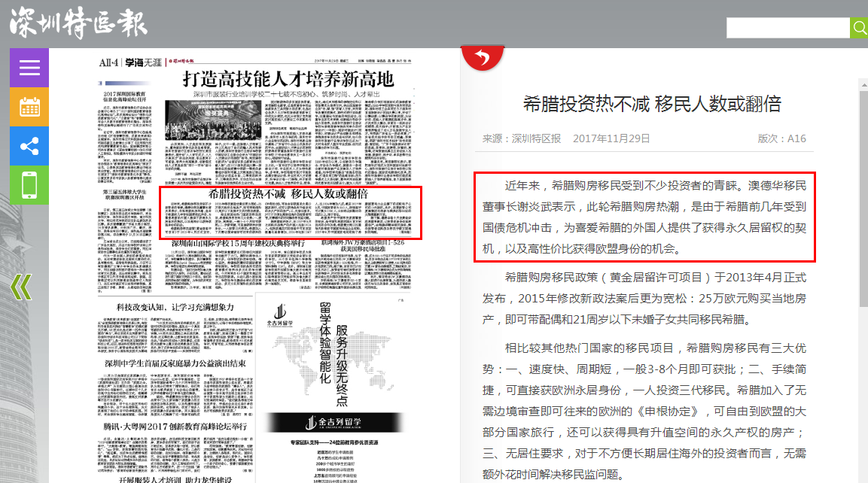
Task: Click the 金吉列留学 advertisement on page
Action: [332, 387]
